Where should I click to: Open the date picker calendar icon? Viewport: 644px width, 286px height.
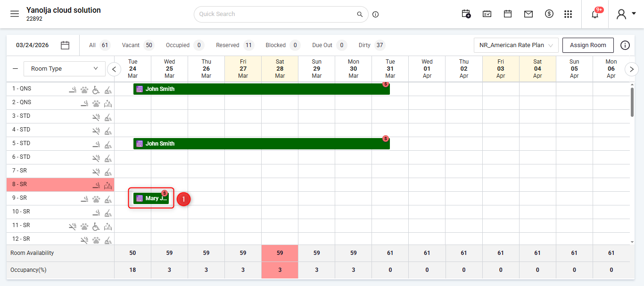65,45
